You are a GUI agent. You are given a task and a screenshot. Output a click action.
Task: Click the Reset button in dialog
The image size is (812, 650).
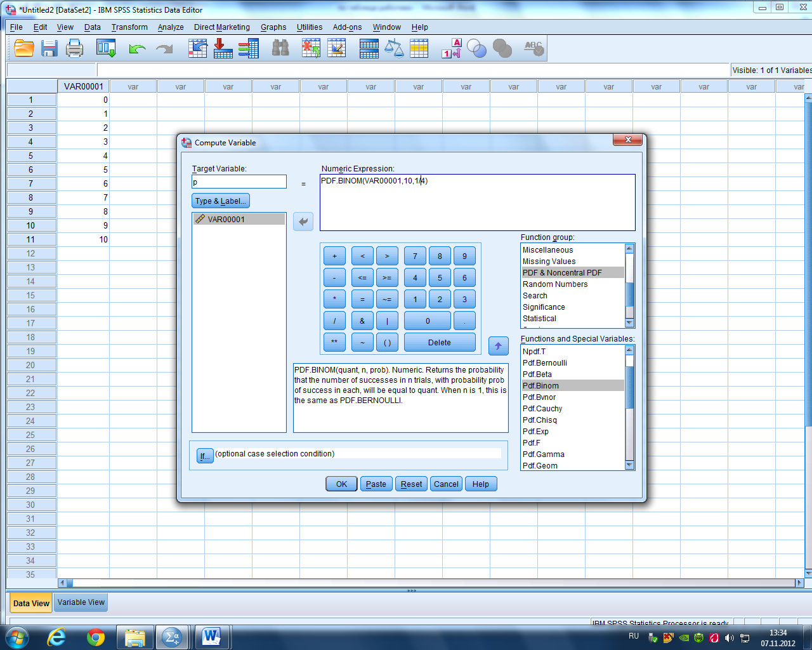[411, 484]
